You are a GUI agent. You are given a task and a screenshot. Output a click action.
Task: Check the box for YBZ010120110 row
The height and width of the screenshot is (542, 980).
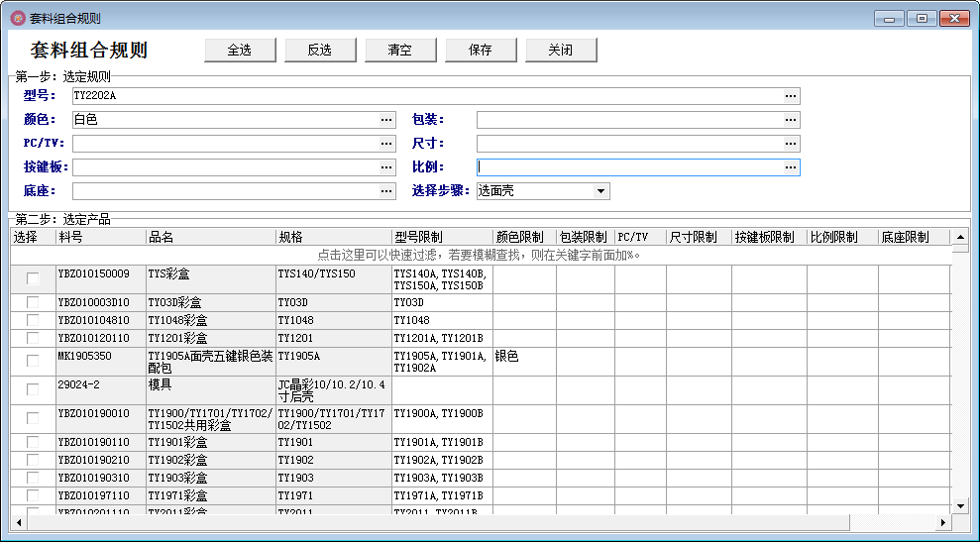point(33,338)
